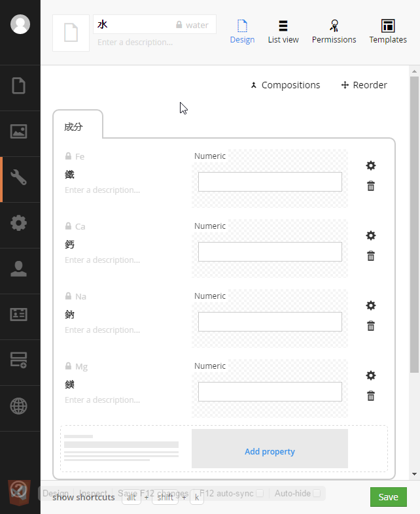Screen dimensions: 420x514
Task: Open settings gear for Na property
Action: coord(371,305)
